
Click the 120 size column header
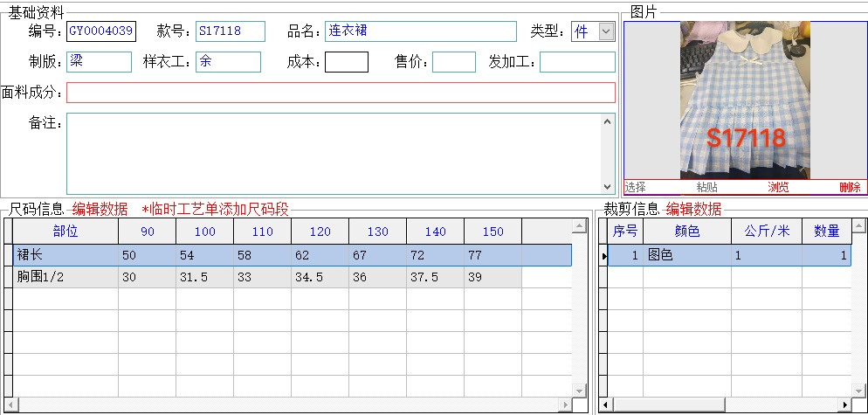point(320,231)
